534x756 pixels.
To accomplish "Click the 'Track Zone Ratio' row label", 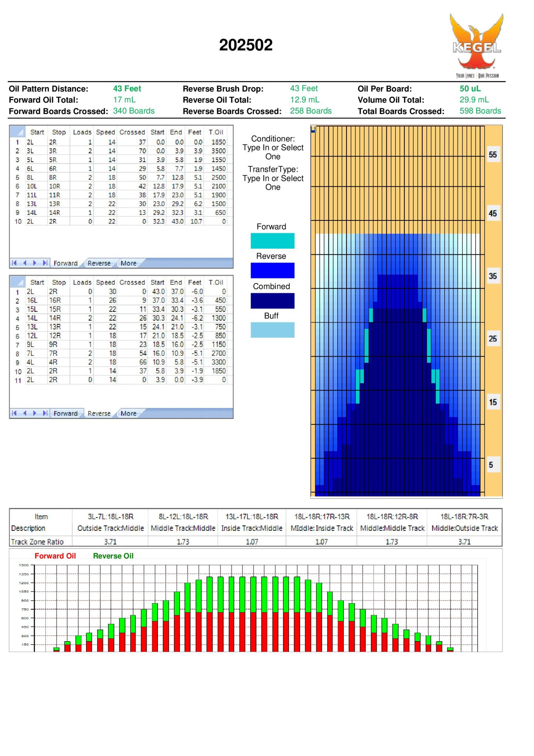I will pyautogui.click(x=37, y=542).
